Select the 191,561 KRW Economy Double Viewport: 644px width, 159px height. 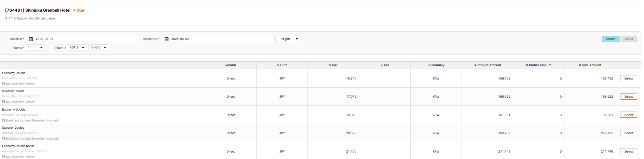(629, 115)
